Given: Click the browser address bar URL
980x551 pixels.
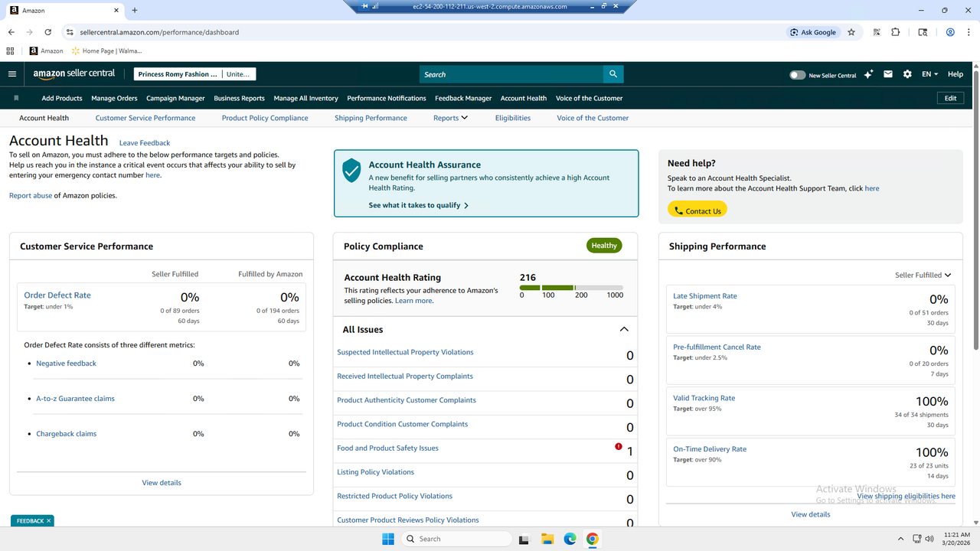Looking at the screenshot, I should tap(159, 32).
